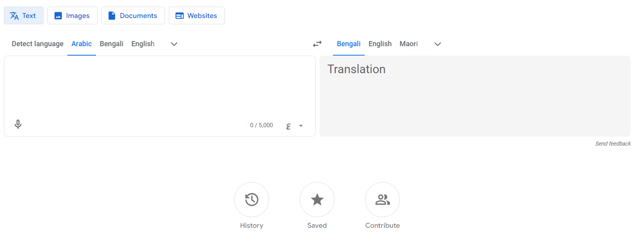Image resolution: width=644 pixels, height=245 pixels.
Task: Click the Send feedback link
Action: click(613, 144)
